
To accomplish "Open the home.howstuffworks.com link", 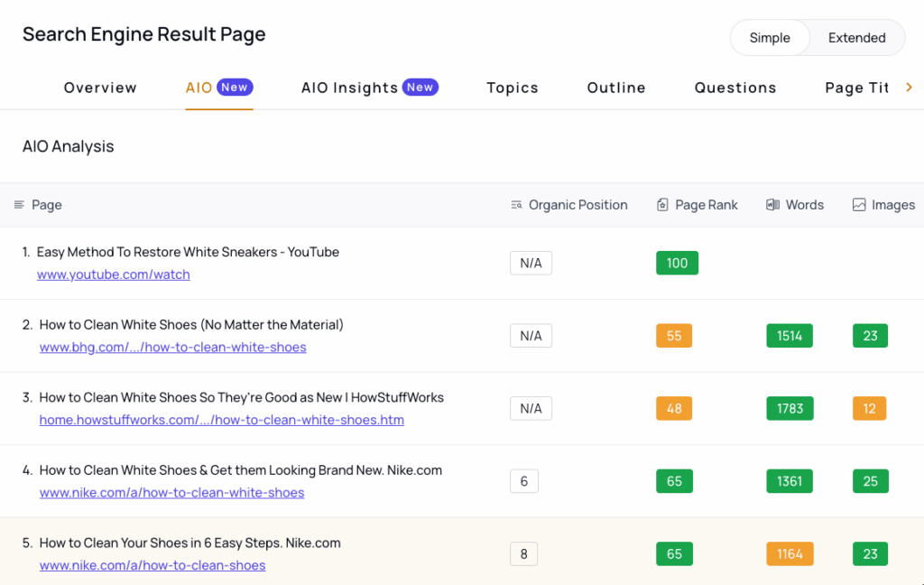I will 222,420.
